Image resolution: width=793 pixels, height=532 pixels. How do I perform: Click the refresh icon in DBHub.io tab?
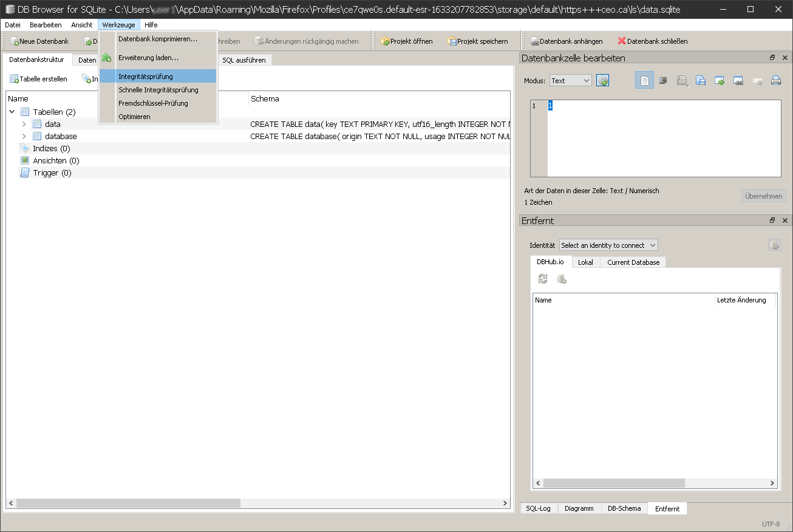coord(543,279)
